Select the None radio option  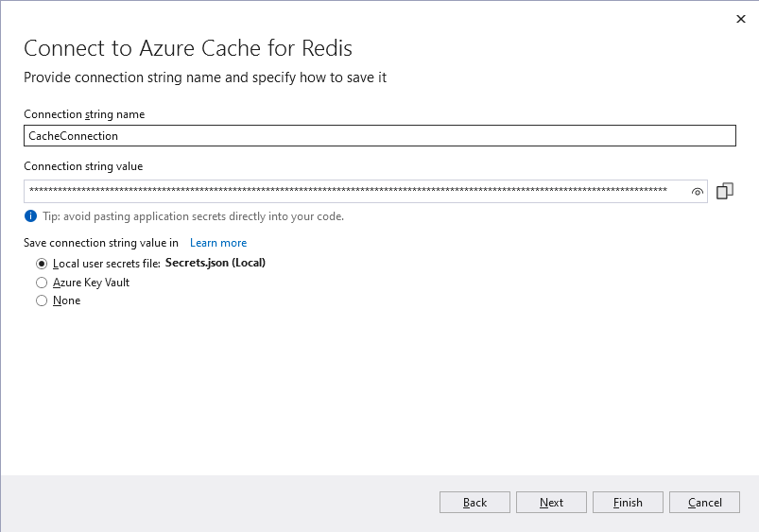pyautogui.click(x=42, y=300)
